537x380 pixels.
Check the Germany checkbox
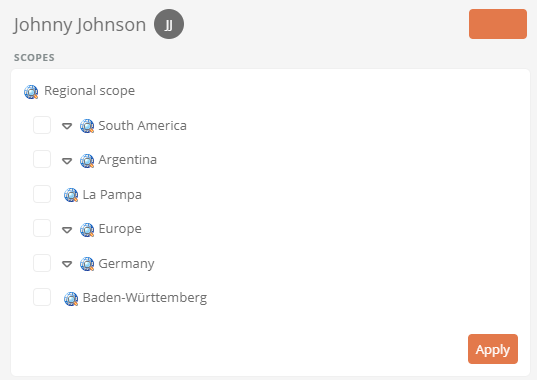[x=42, y=263]
